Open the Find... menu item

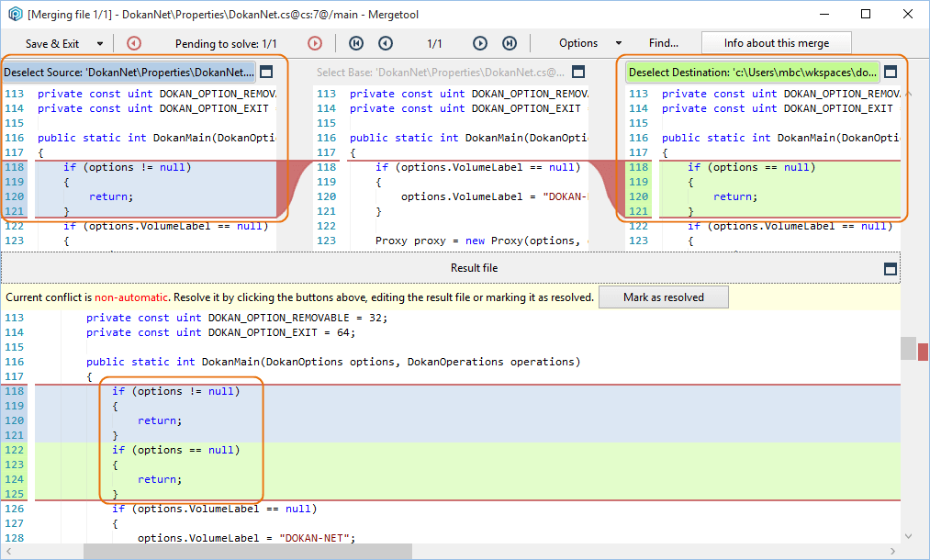(663, 43)
